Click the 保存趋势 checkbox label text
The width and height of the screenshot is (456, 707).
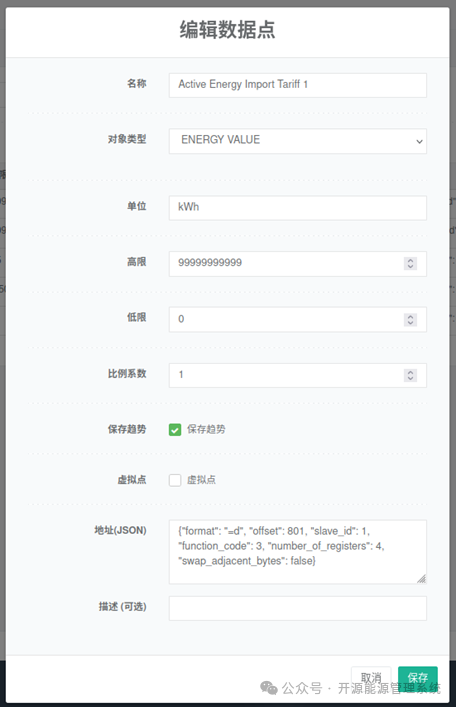click(x=206, y=429)
